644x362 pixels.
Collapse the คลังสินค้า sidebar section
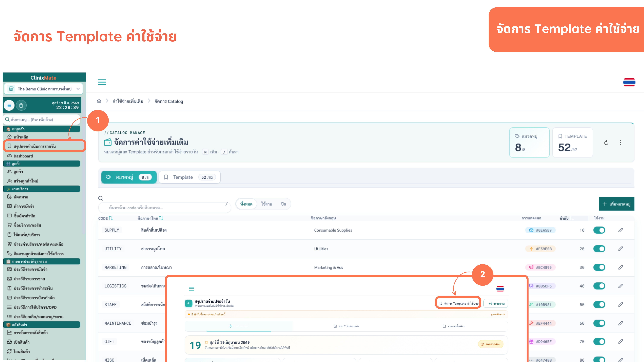(x=42, y=325)
